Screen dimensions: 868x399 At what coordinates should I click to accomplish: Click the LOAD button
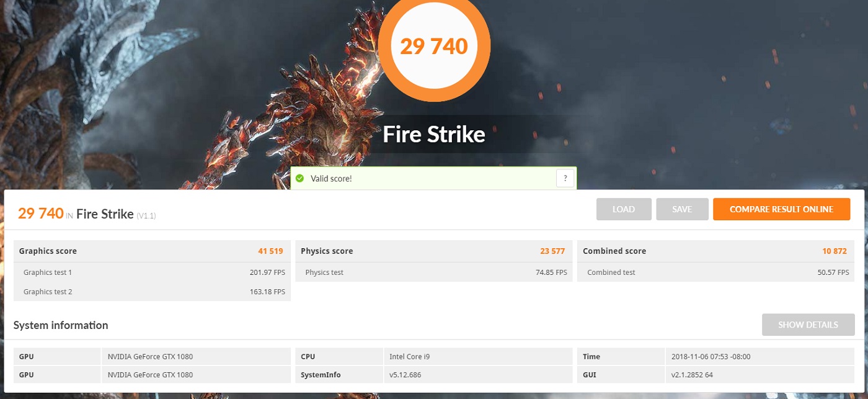pyautogui.click(x=624, y=209)
